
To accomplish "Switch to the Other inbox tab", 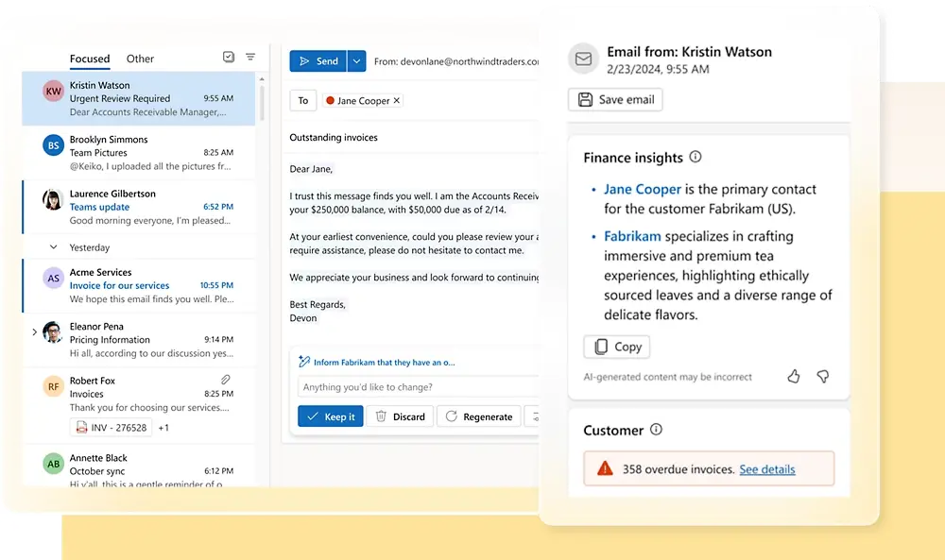I will [140, 59].
